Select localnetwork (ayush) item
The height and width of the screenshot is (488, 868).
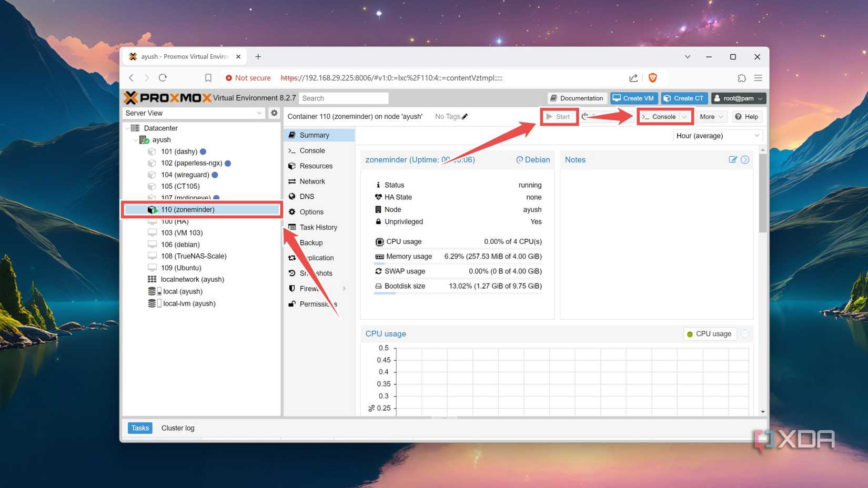[x=192, y=279]
